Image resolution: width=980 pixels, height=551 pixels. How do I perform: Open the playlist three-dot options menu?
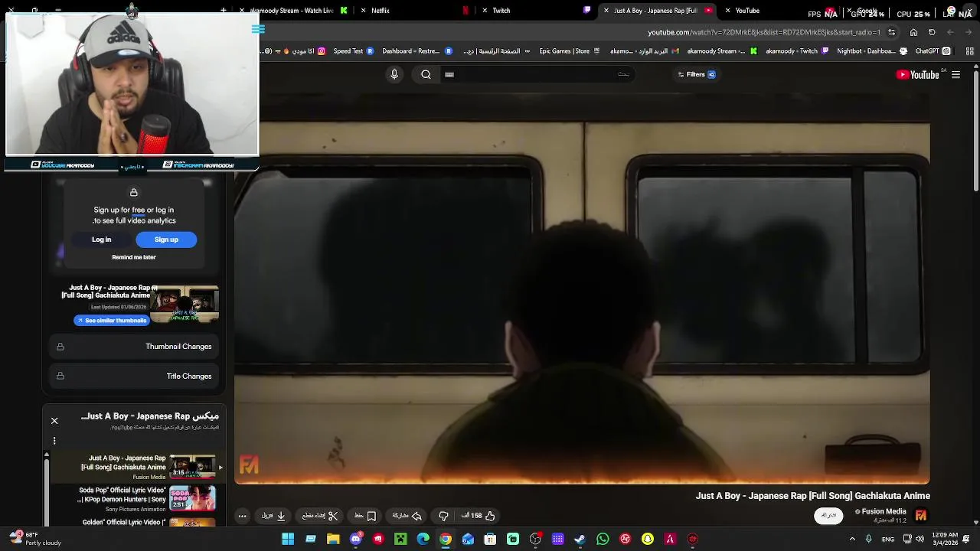click(54, 441)
